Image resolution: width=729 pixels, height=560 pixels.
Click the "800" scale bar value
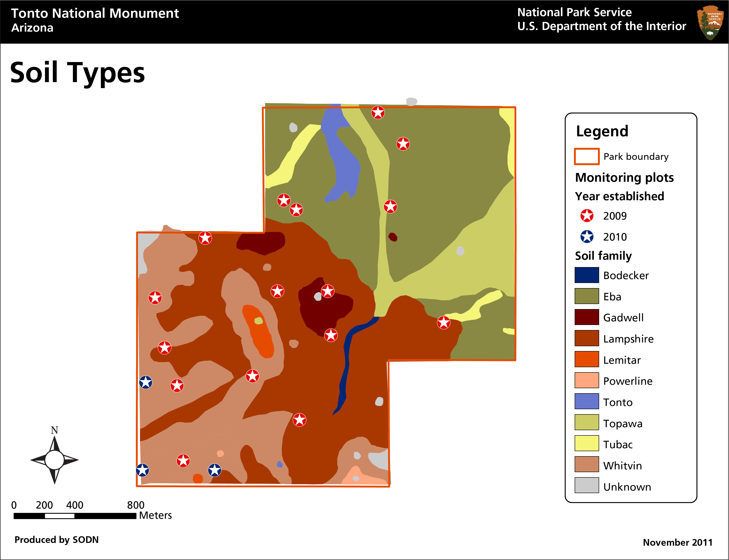[136, 505]
